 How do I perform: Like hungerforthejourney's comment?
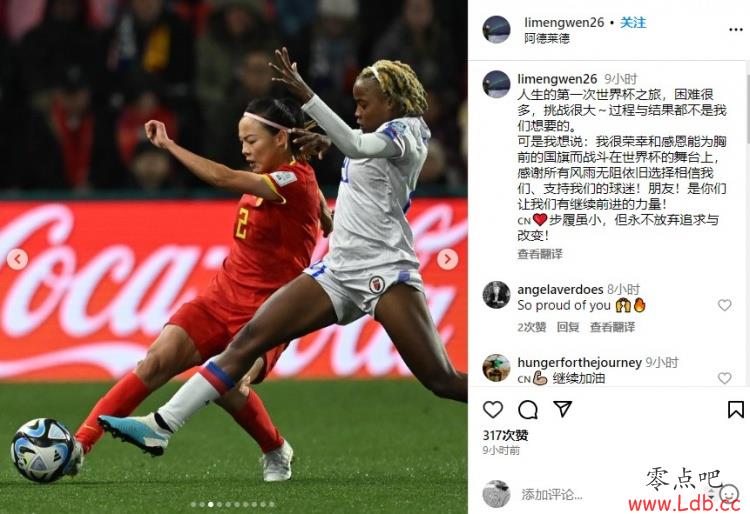pyautogui.click(x=724, y=378)
